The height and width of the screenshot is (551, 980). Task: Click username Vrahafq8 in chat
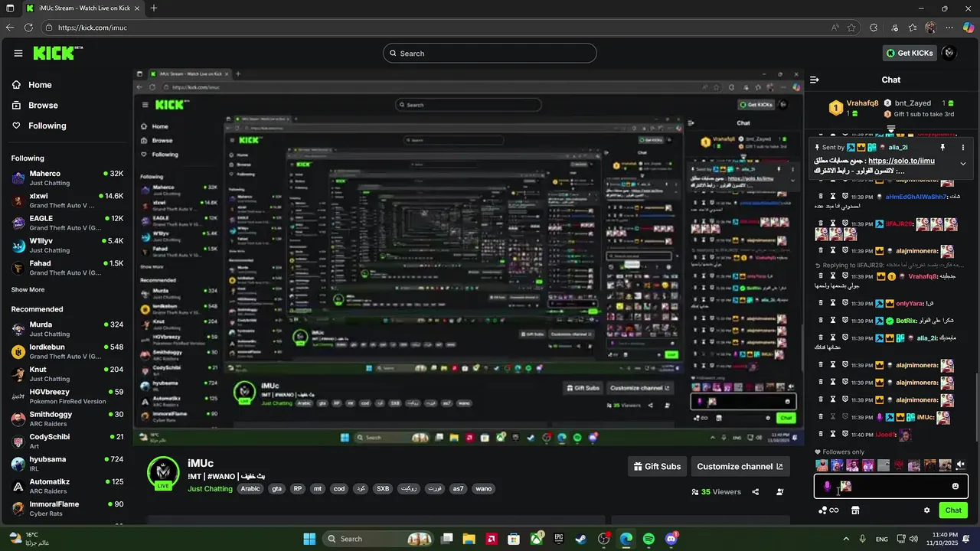922,276
